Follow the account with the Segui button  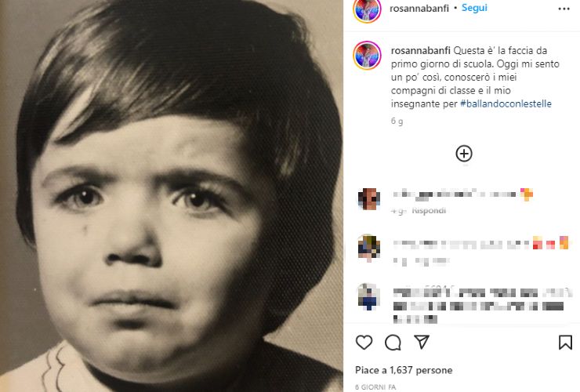pyautogui.click(x=474, y=8)
